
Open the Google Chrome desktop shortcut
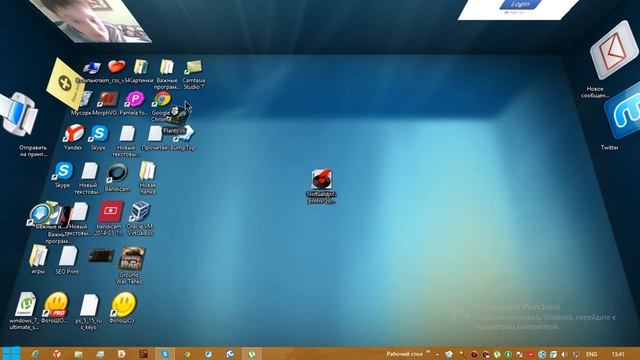(162, 99)
